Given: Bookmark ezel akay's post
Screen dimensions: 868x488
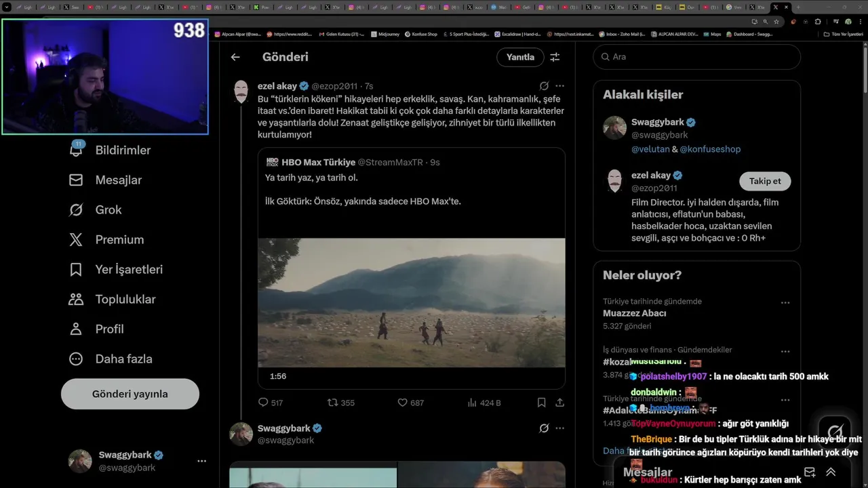Looking at the screenshot, I should (x=541, y=403).
